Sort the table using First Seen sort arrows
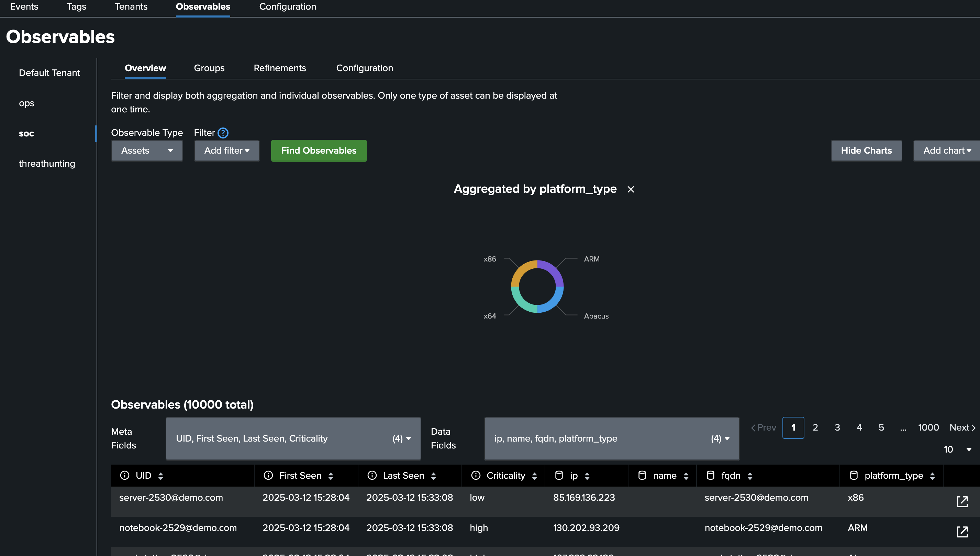 pyautogui.click(x=330, y=476)
